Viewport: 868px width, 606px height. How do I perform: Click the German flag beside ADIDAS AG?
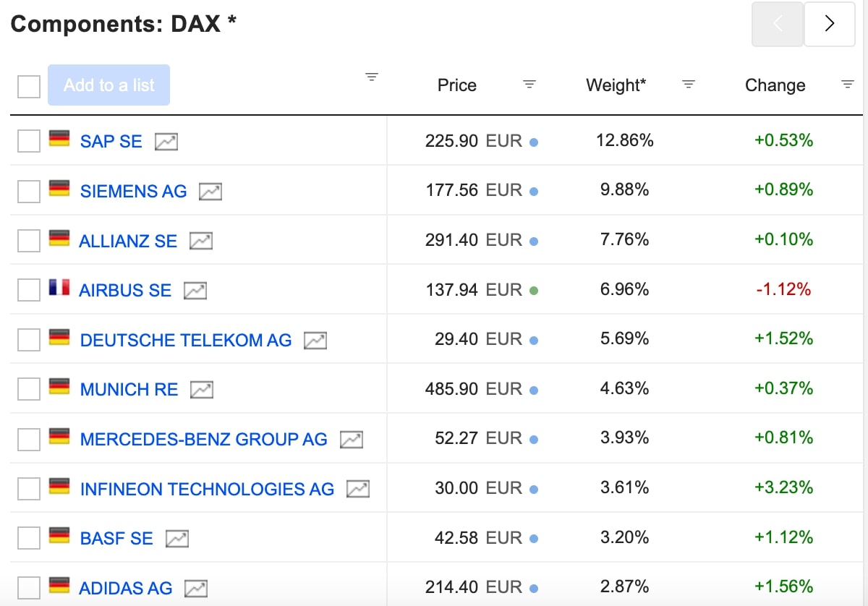coord(59,585)
